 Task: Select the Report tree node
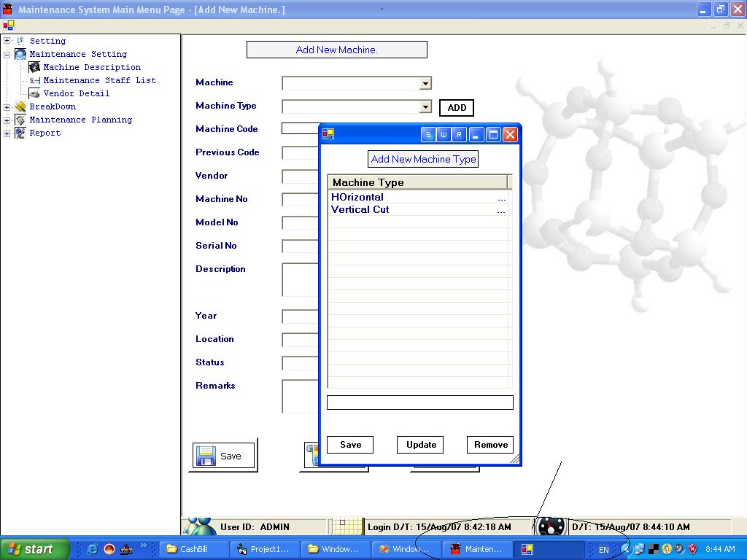click(44, 133)
